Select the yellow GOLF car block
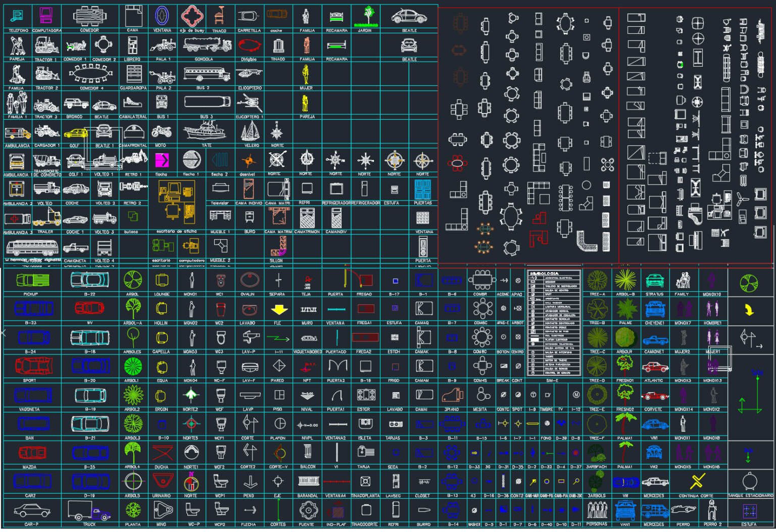 click(x=76, y=134)
